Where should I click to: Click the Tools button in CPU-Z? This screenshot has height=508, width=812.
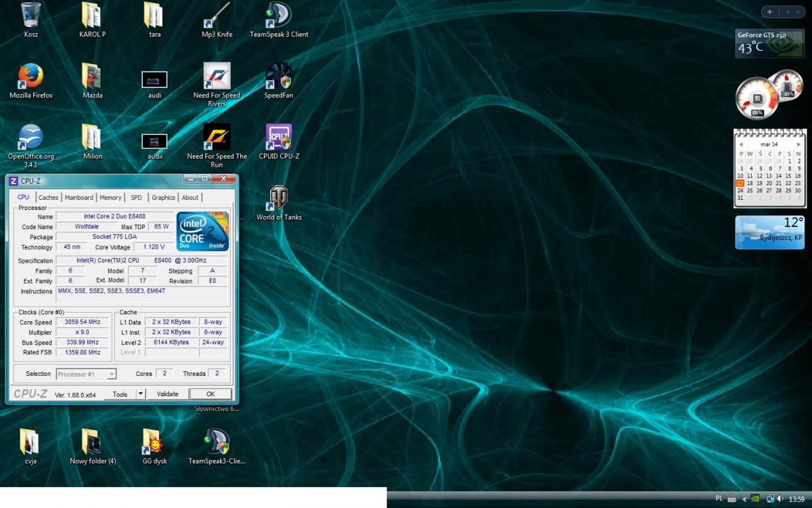[120, 394]
